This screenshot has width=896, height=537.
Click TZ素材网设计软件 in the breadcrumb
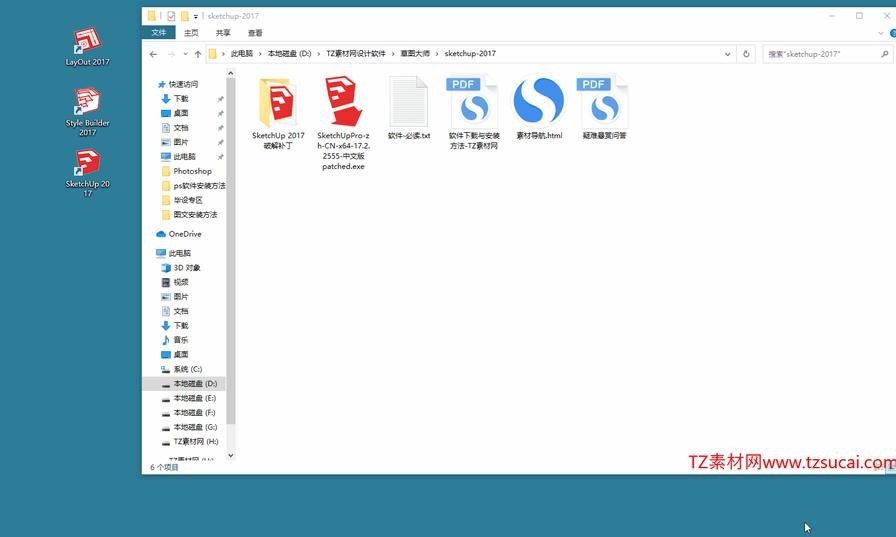point(356,54)
